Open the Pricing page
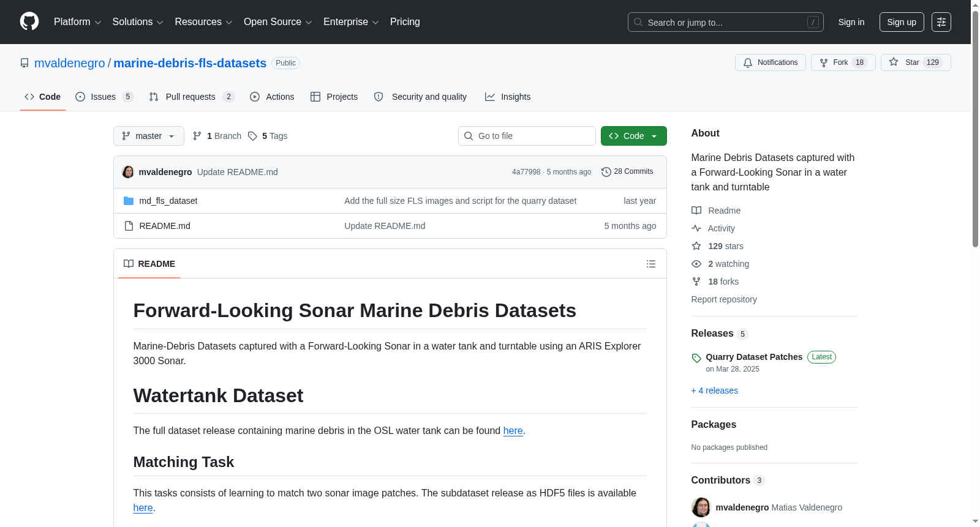 405,22
